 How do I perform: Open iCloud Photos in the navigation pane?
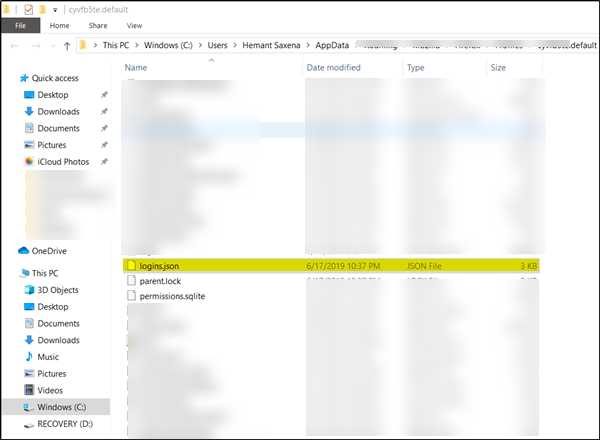coord(63,162)
